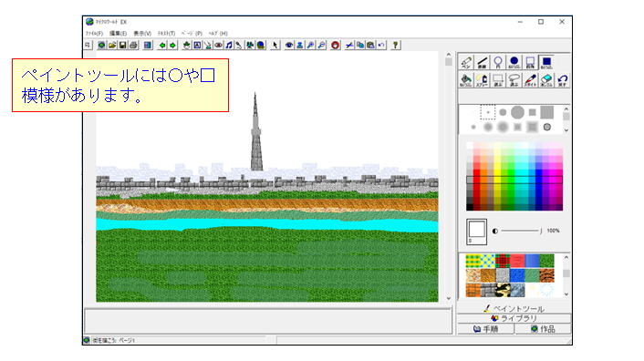Choose the hollow circle shape tool
The width and height of the screenshot is (644, 361).
(x=498, y=62)
